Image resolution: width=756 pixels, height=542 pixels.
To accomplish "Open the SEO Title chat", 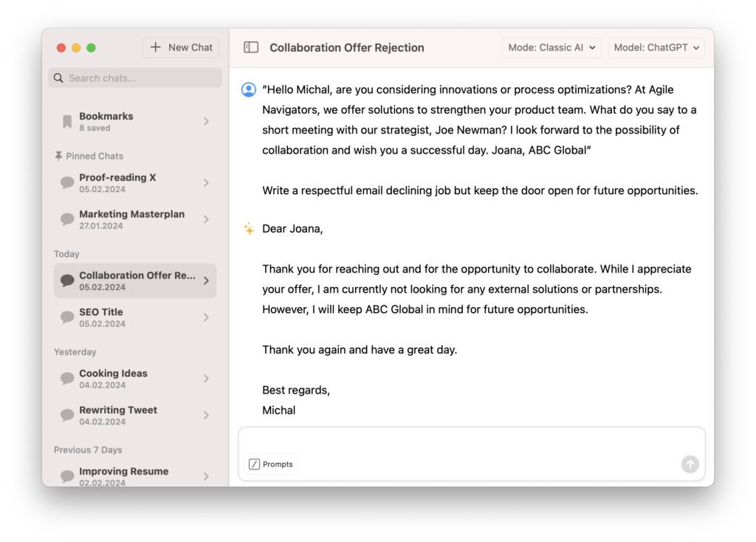I will (x=135, y=318).
